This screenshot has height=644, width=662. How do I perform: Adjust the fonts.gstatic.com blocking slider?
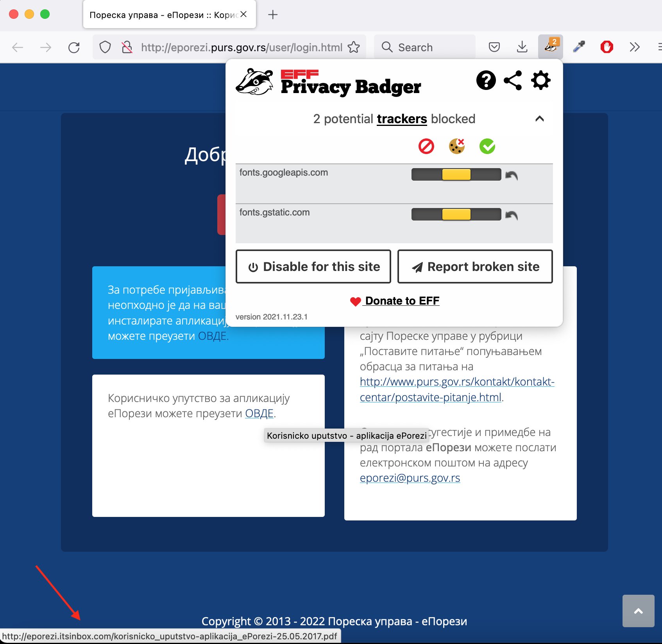point(456,214)
